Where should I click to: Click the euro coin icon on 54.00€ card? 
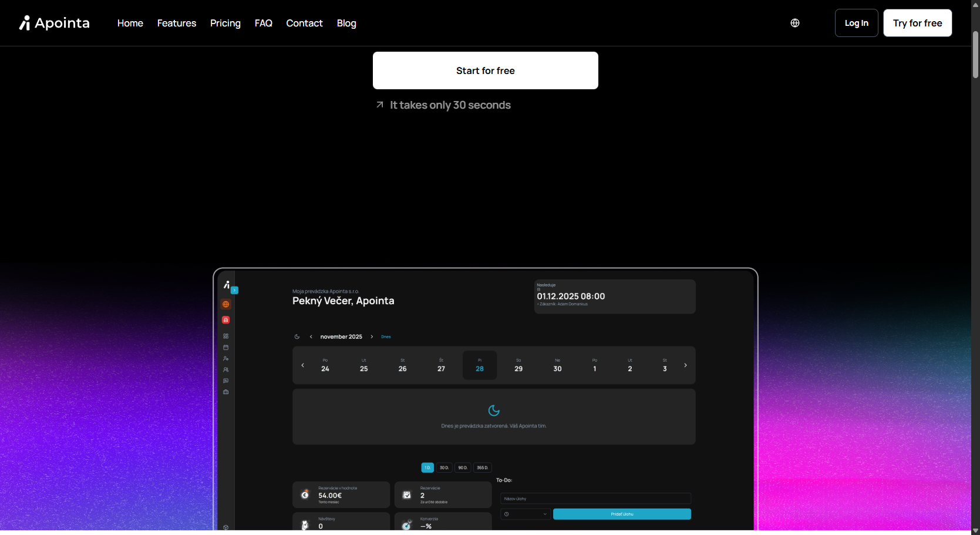pos(305,494)
